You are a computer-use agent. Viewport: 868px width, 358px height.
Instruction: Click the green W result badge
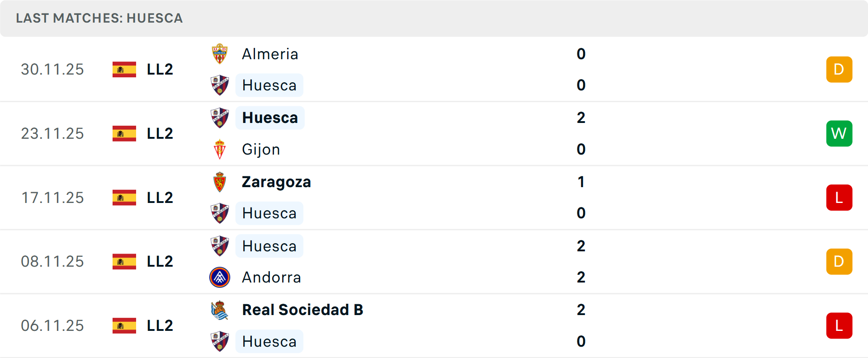(839, 133)
